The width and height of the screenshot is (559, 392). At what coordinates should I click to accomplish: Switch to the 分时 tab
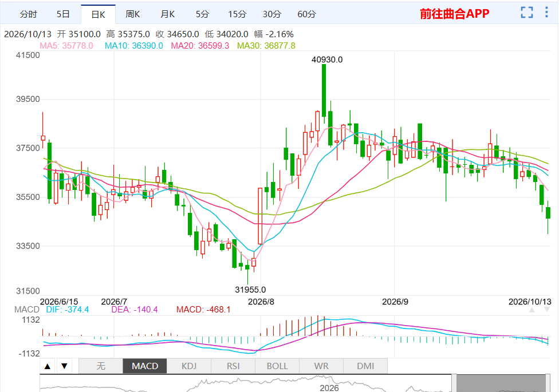28,14
